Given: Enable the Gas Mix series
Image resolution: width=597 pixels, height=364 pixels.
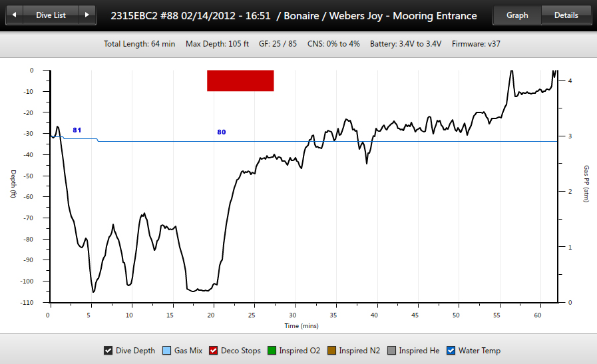Looking at the screenshot, I should click(x=167, y=351).
